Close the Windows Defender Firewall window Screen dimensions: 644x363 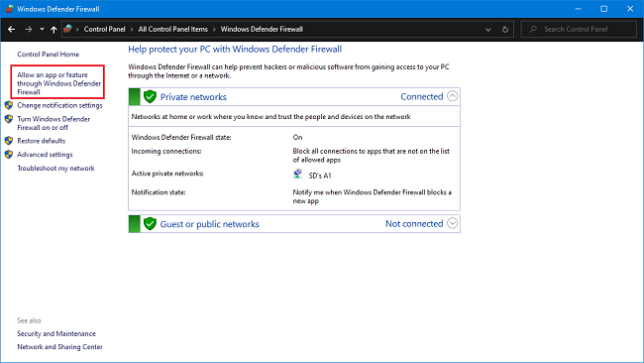click(630, 9)
